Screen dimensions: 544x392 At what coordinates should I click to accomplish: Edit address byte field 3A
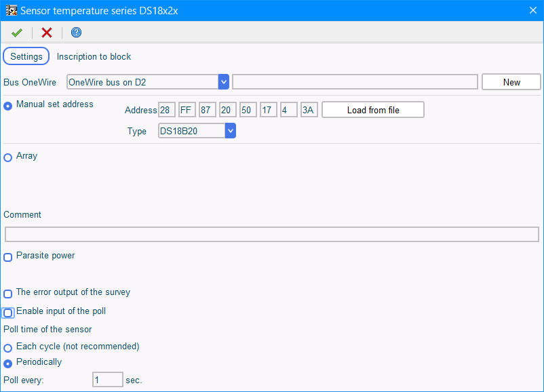[309, 110]
